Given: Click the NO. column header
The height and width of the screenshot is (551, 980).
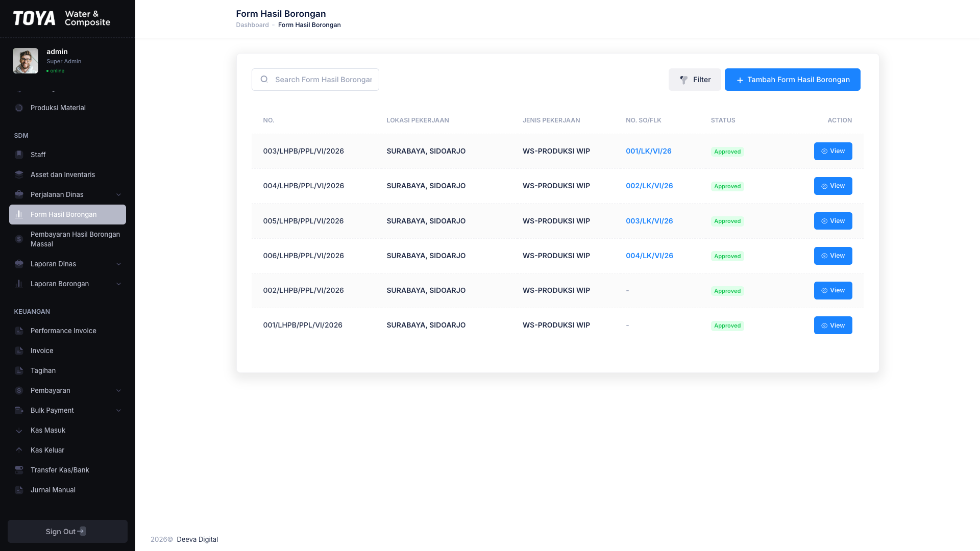Looking at the screenshot, I should (x=268, y=120).
